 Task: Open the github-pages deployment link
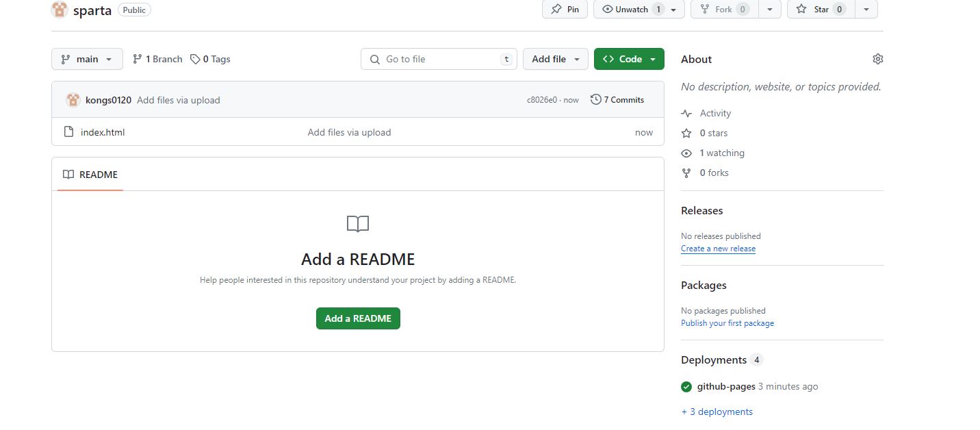pos(726,386)
